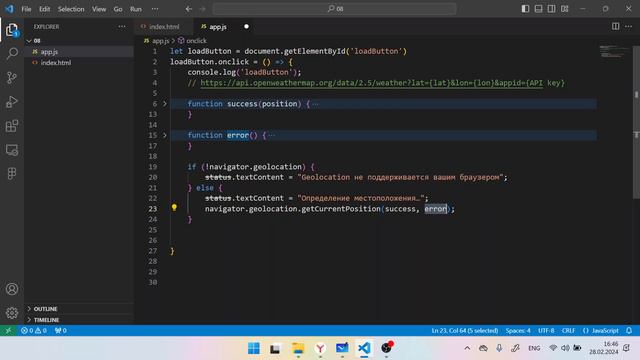Open the Mail app from the taskbar

(342, 348)
